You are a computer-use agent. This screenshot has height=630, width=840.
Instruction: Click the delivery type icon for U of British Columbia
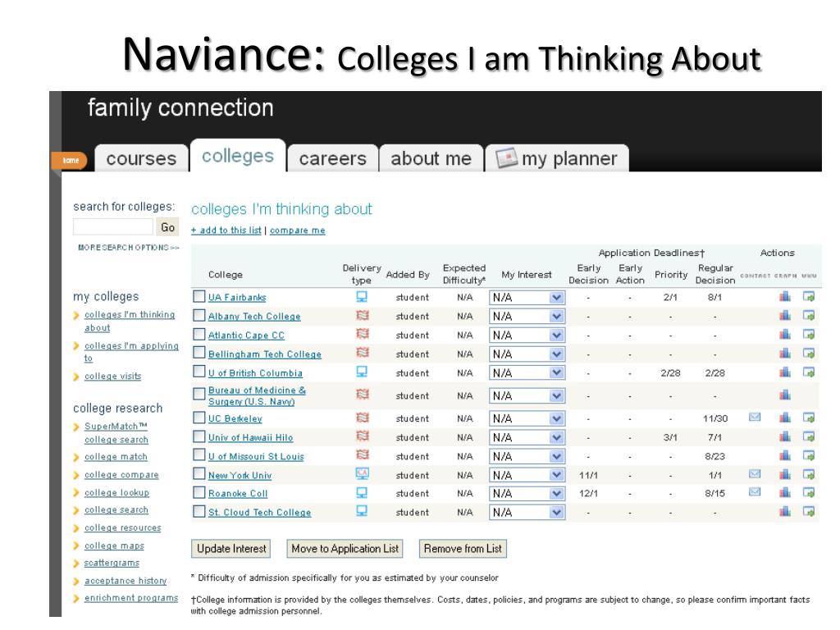pyautogui.click(x=362, y=372)
